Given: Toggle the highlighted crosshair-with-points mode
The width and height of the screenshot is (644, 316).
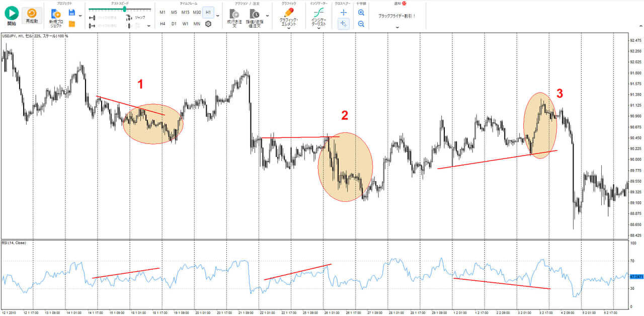Looking at the screenshot, I should 344,24.
